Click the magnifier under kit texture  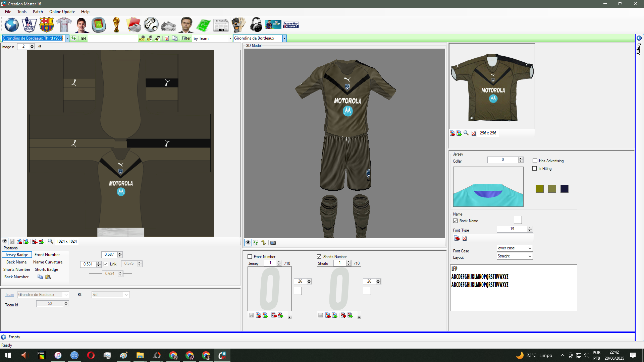[x=50, y=241]
